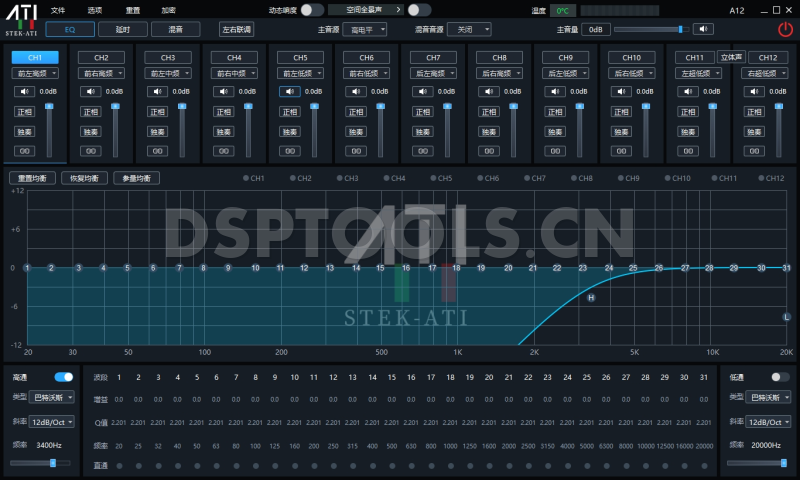Click the CH2 正相 phase button
Image resolution: width=800 pixels, height=480 pixels.
[x=91, y=112]
